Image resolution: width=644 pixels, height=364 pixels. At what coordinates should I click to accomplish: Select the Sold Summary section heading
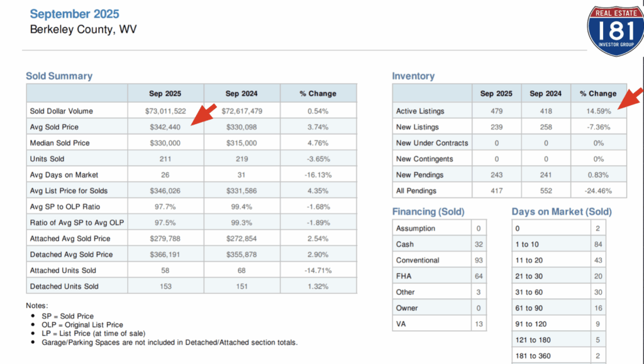pos(59,76)
